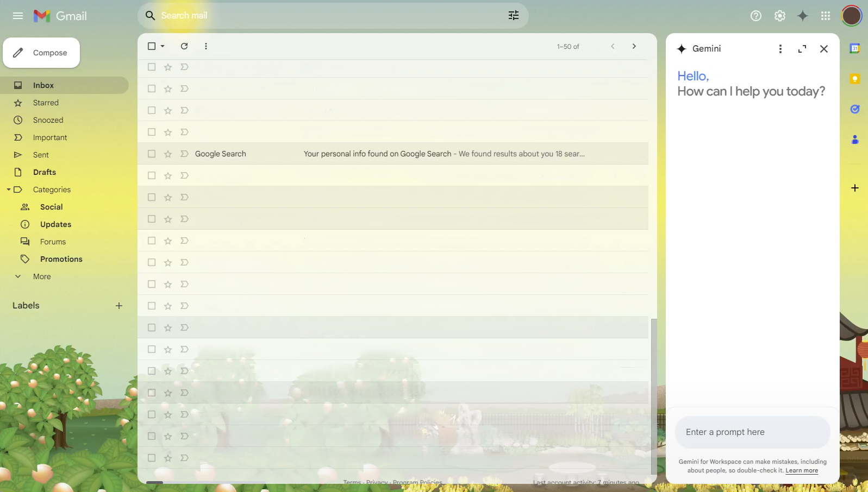Viewport: 868px width, 492px height.
Task: Click the Search mail input field
Action: 332,16
